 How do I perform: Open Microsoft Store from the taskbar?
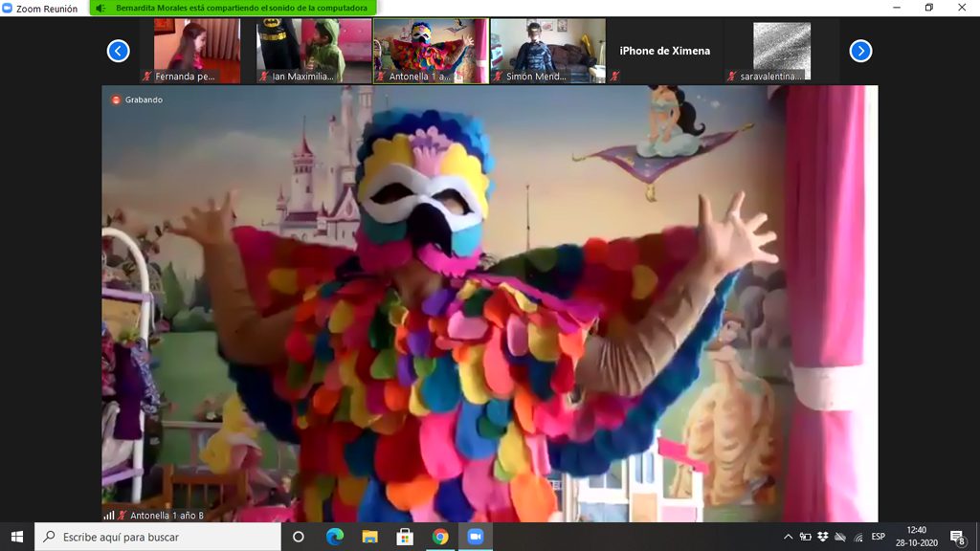click(x=405, y=537)
